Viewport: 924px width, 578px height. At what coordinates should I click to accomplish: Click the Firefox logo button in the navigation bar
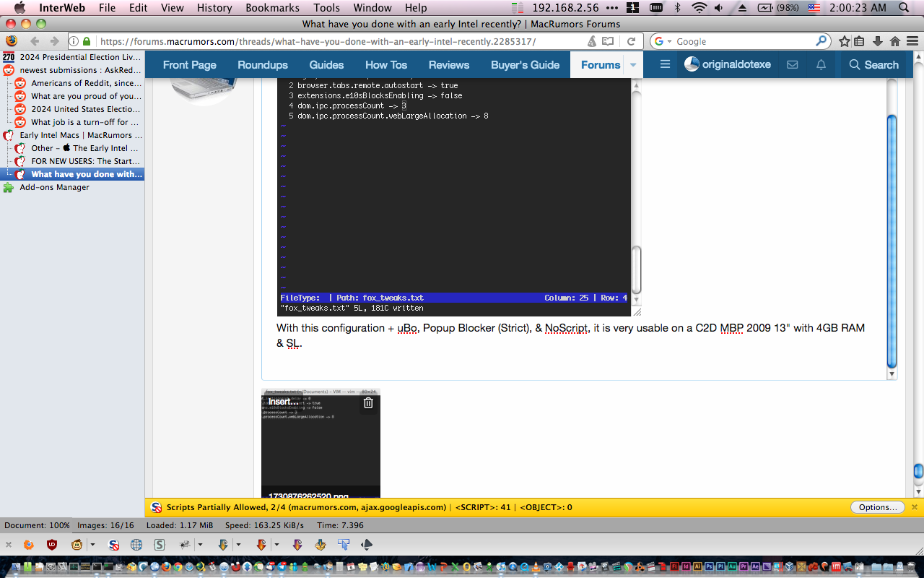click(11, 41)
